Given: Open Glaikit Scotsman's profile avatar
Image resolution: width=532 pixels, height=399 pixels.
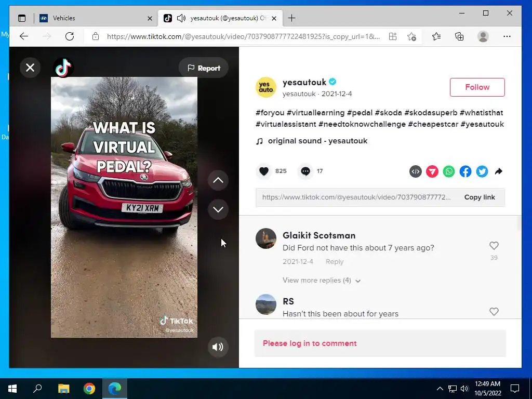Looking at the screenshot, I should pos(266,238).
